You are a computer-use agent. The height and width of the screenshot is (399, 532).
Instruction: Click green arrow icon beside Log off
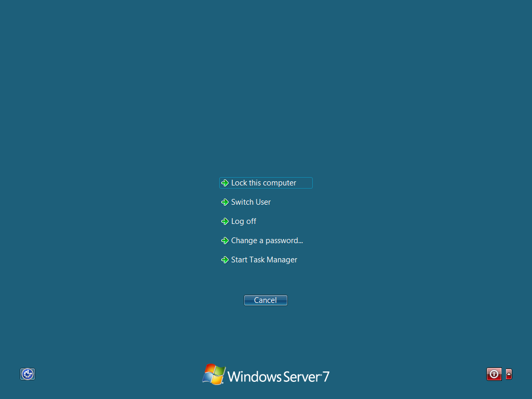click(224, 221)
